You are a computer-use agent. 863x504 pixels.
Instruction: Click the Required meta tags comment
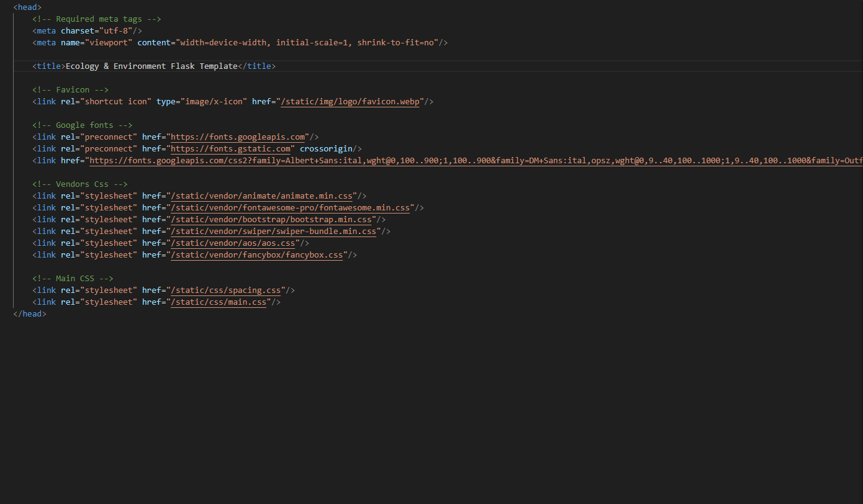coord(96,19)
